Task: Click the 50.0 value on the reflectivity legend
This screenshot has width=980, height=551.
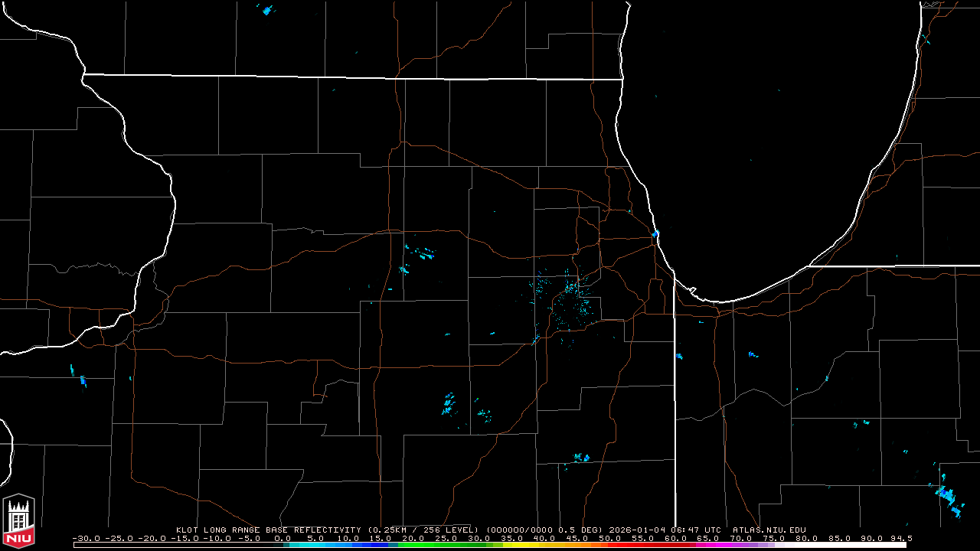Action: (x=610, y=538)
